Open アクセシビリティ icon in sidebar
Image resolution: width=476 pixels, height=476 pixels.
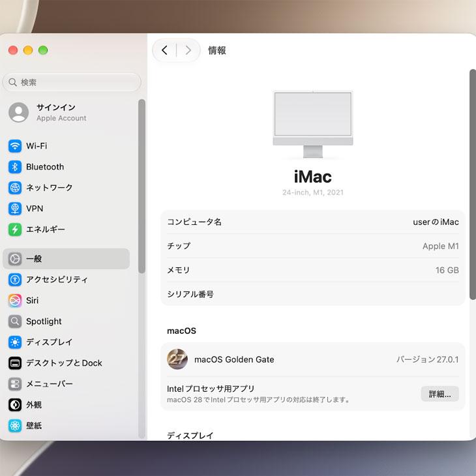[x=15, y=280]
